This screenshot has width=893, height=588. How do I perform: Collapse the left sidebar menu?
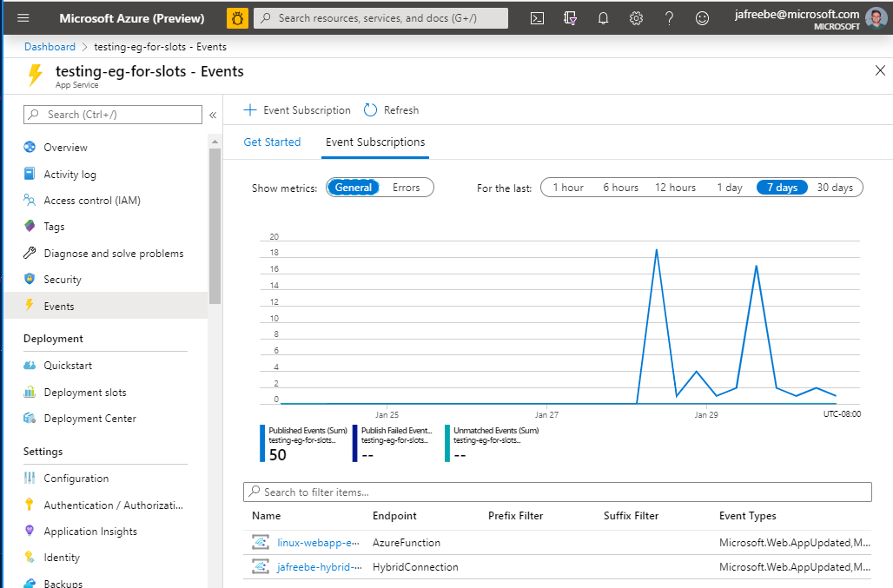pyautogui.click(x=213, y=115)
